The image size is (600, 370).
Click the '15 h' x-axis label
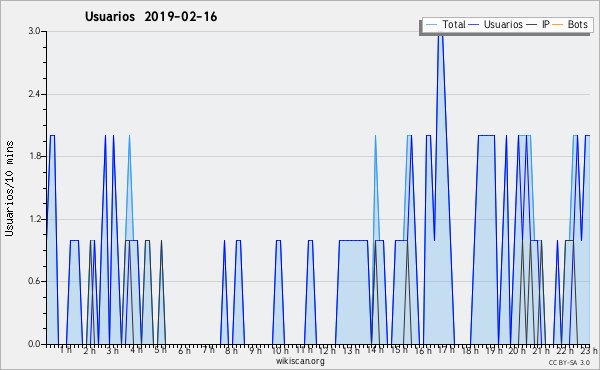pyautogui.click(x=399, y=350)
